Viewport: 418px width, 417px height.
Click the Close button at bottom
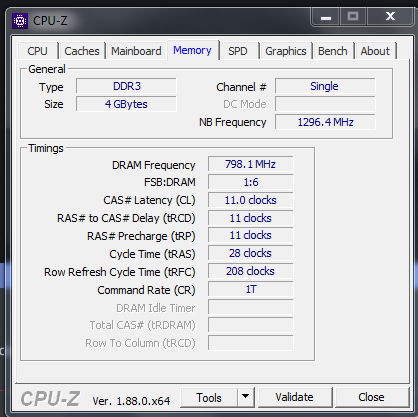371,397
